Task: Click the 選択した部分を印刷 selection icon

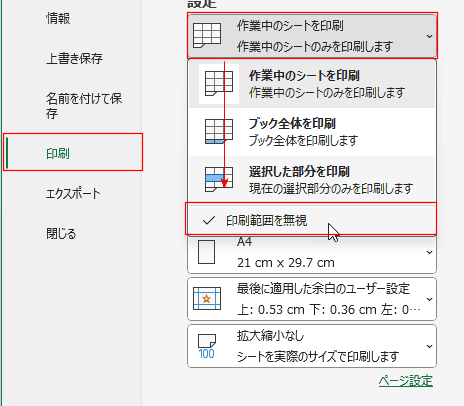Action: tap(219, 179)
